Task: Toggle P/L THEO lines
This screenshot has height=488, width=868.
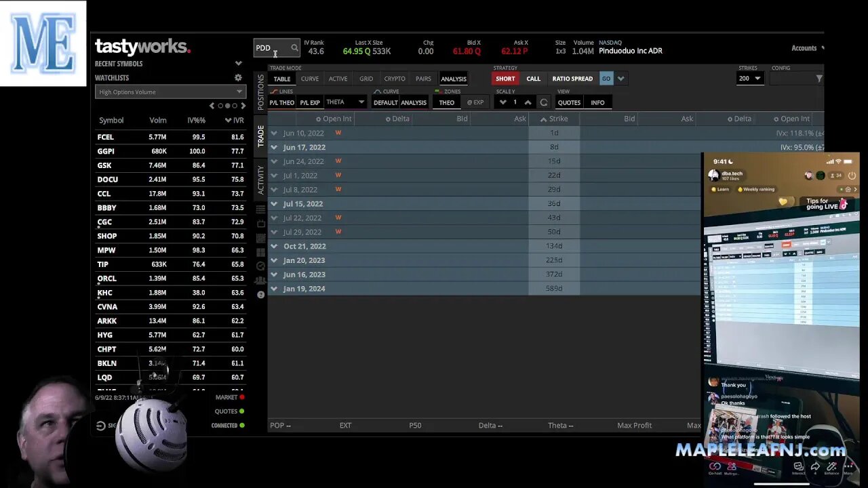Action: 282,102
